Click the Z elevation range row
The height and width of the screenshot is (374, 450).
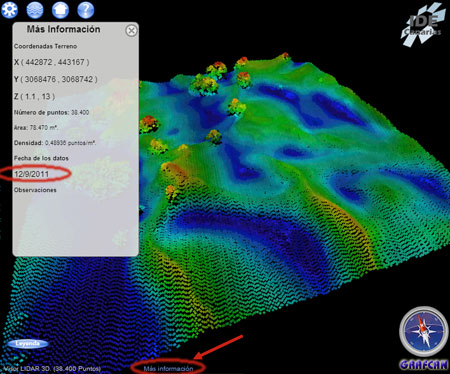tap(35, 97)
